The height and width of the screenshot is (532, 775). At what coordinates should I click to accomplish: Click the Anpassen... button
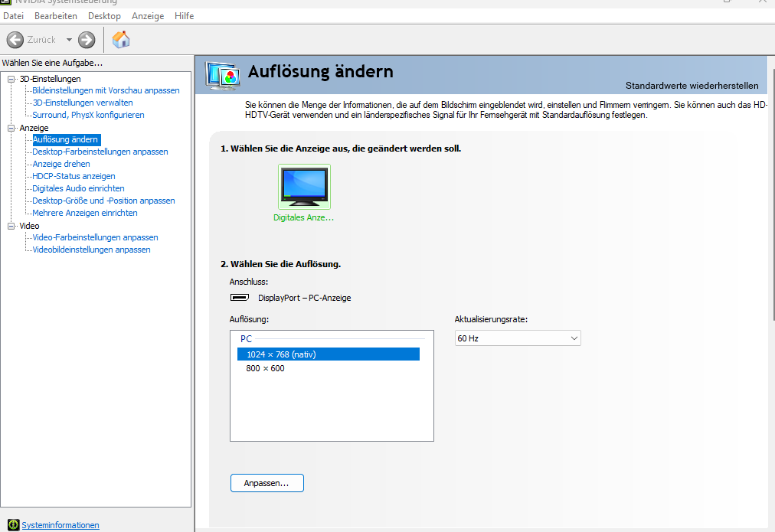click(267, 483)
